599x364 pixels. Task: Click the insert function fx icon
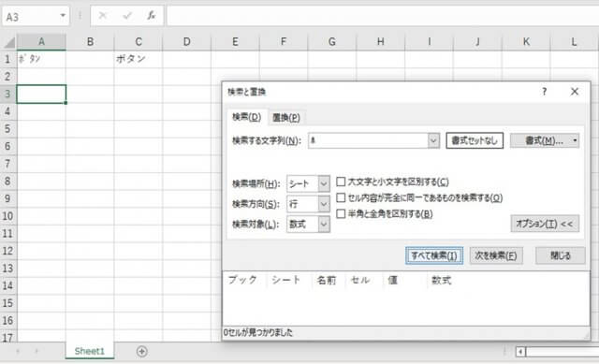click(x=152, y=16)
